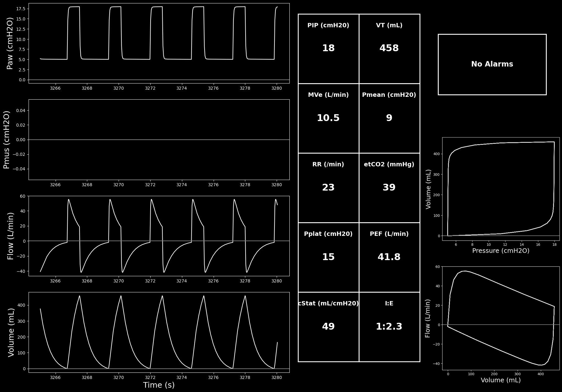This screenshot has height=392, width=562.
Task: Click the 400 tick on the Volume waveform axis
Action: tap(22, 305)
